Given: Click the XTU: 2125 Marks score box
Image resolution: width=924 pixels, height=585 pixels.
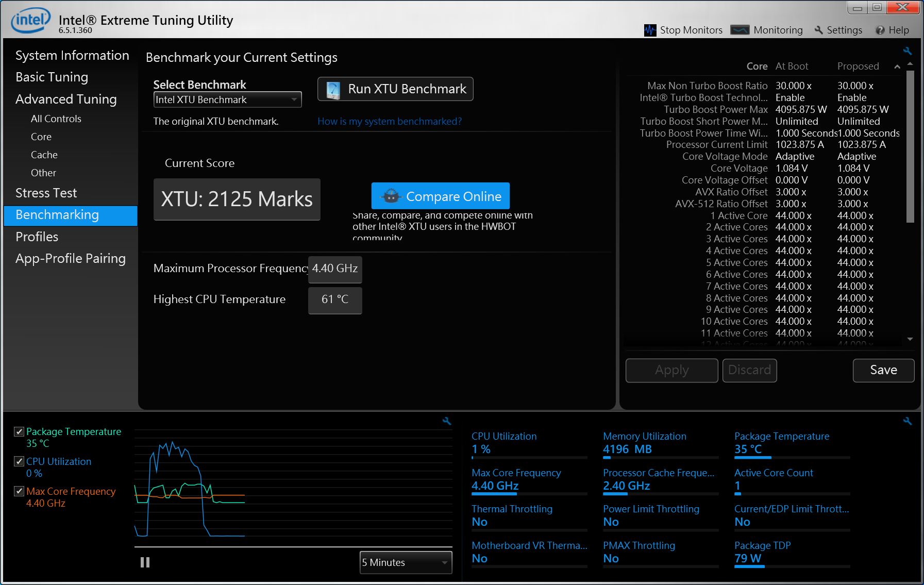Looking at the screenshot, I should [x=237, y=199].
